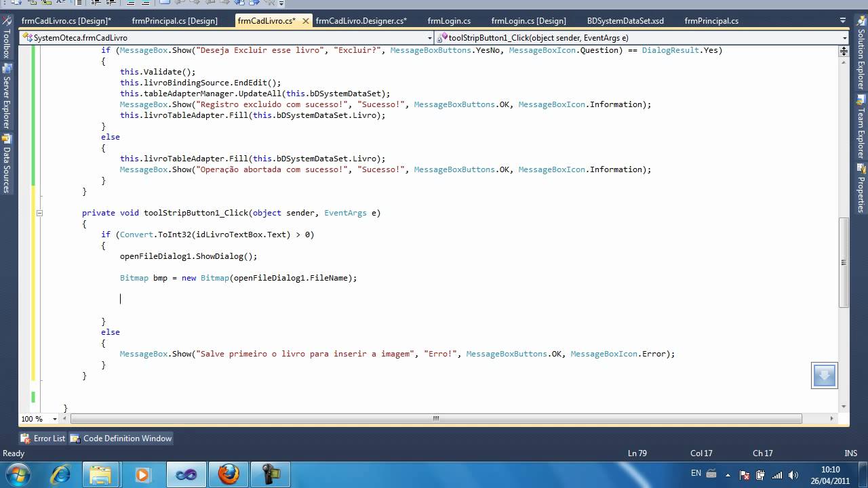Switch to frmCadLivro.cs [Design]* tab

[x=66, y=21]
